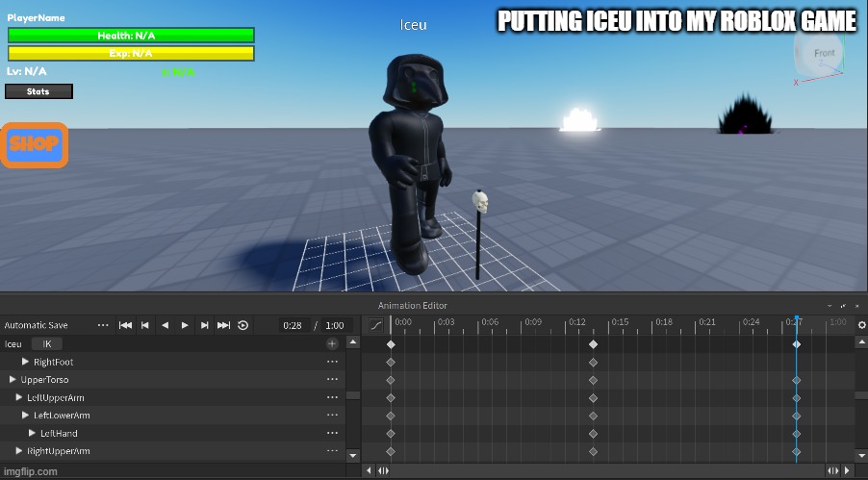Expand the RightFoot track
The height and width of the screenshot is (480, 868).
pos(25,362)
